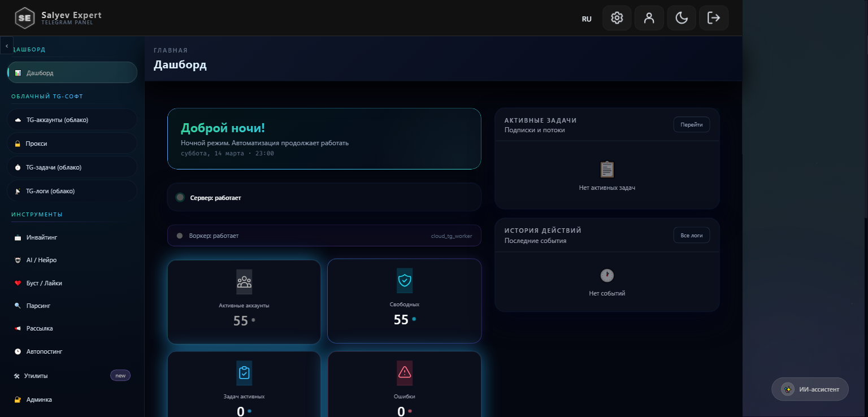
Task: Click the Перейти button in Активные задачи
Action: [x=691, y=124]
